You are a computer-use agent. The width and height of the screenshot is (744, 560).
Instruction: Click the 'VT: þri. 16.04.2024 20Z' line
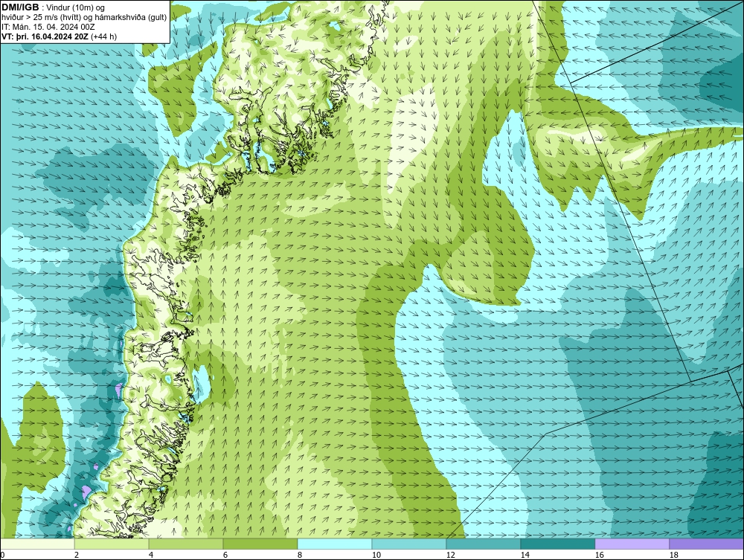pyautogui.click(x=45, y=36)
